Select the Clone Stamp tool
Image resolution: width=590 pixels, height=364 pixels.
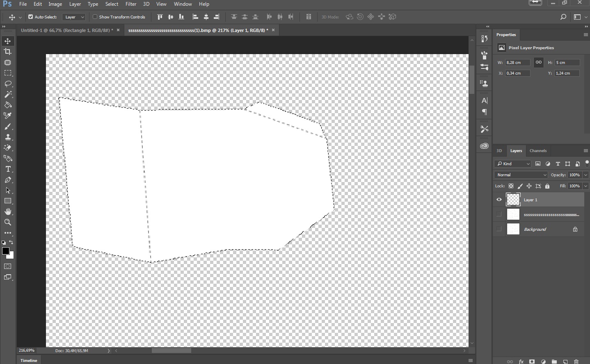point(8,137)
